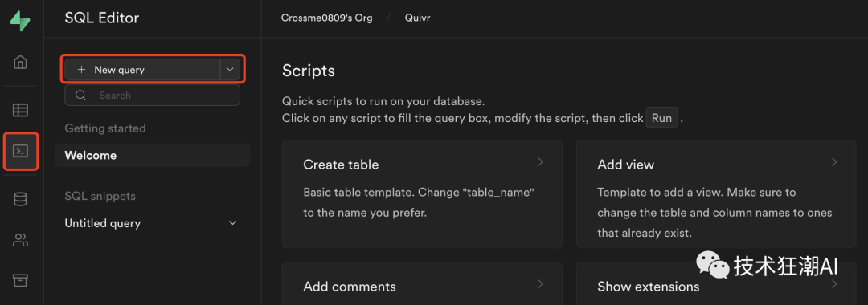The image size is (868, 305).
Task: Select the SQL Editor terminal icon
Action: (20, 151)
